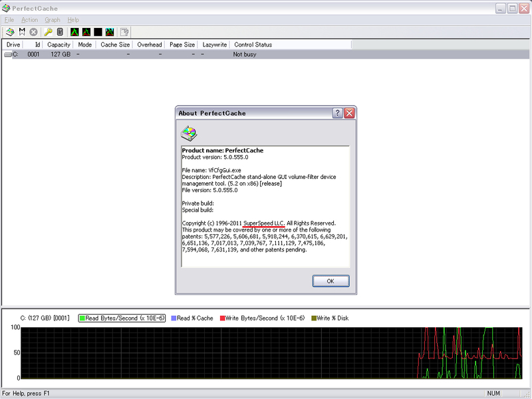Click the 'C: (127 GB) [0001]' graph label
This screenshot has width=532, height=399.
point(45,319)
